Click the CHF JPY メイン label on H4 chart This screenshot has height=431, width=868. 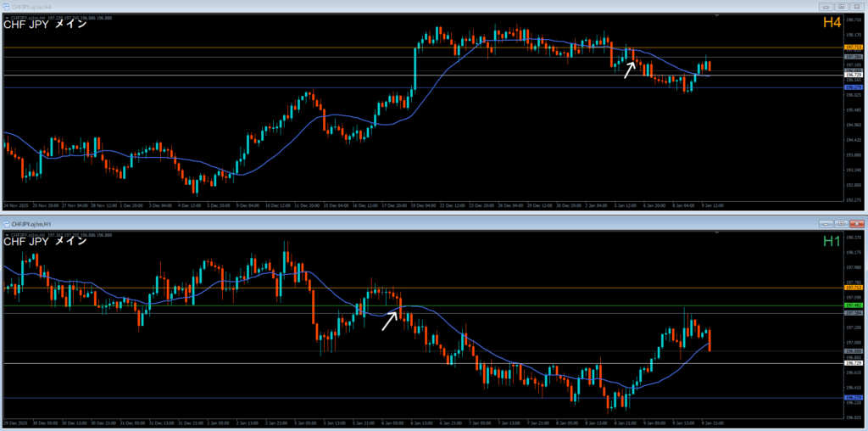coord(45,24)
